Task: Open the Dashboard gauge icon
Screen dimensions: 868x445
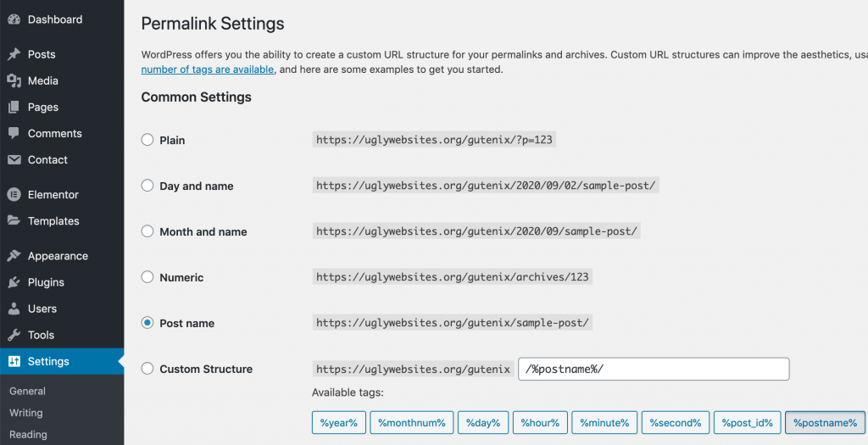Action: (x=14, y=19)
